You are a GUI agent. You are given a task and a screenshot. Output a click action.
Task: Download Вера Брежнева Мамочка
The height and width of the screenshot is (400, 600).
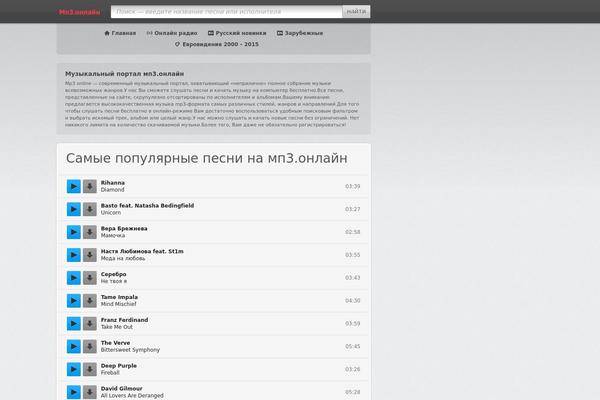[90, 232]
